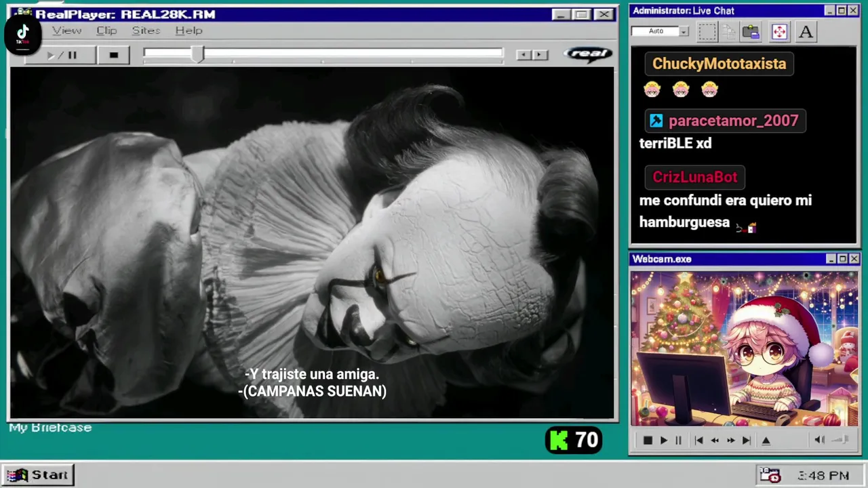Click the system tray scheduler icon
The image size is (868, 488).
[x=769, y=475]
